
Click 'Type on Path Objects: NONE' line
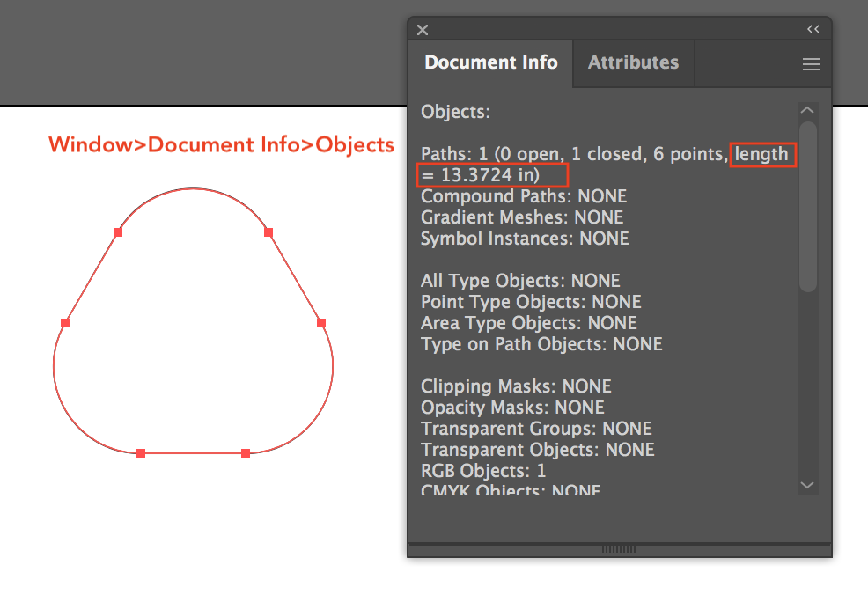[x=541, y=344]
